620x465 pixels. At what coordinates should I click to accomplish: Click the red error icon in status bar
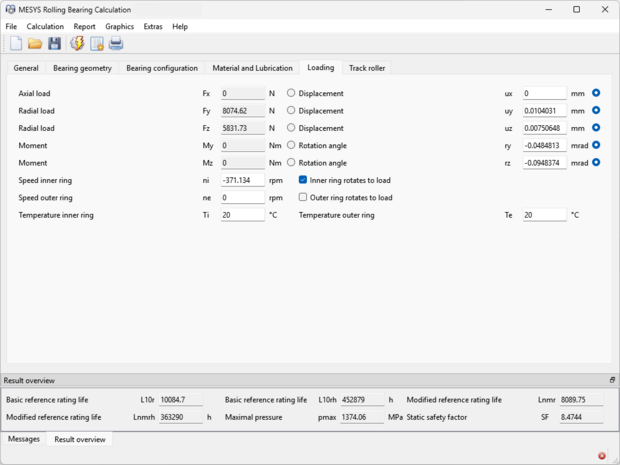[x=602, y=456]
